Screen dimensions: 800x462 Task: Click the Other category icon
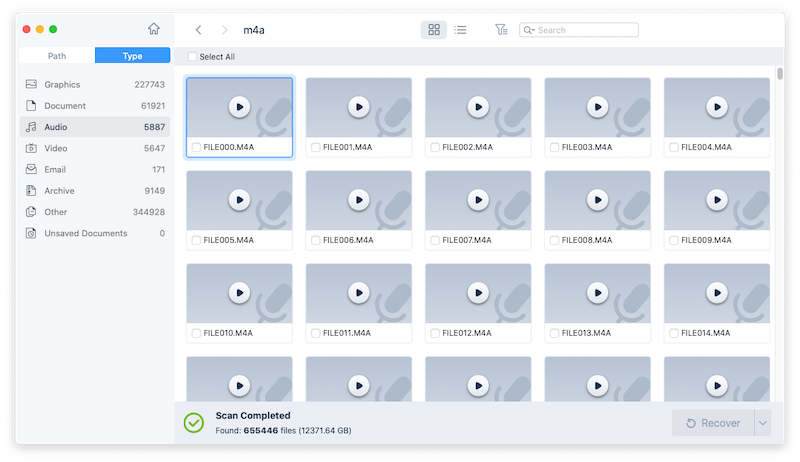31,212
